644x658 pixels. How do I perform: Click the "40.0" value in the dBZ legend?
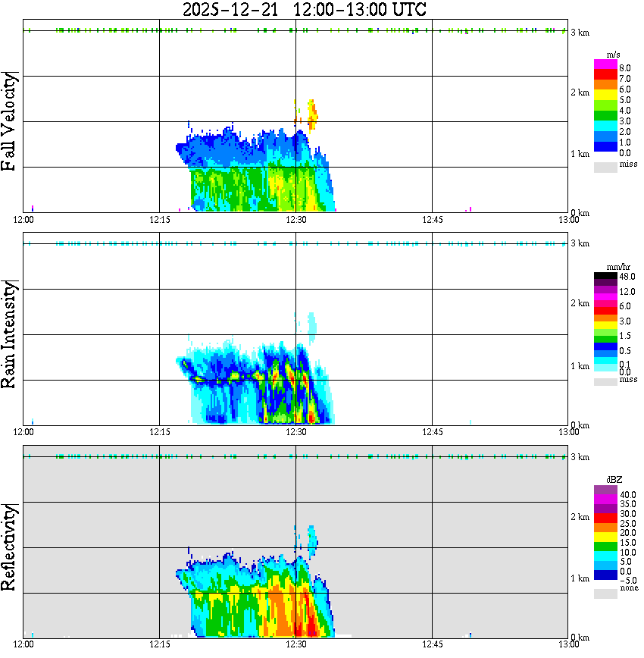(627, 495)
